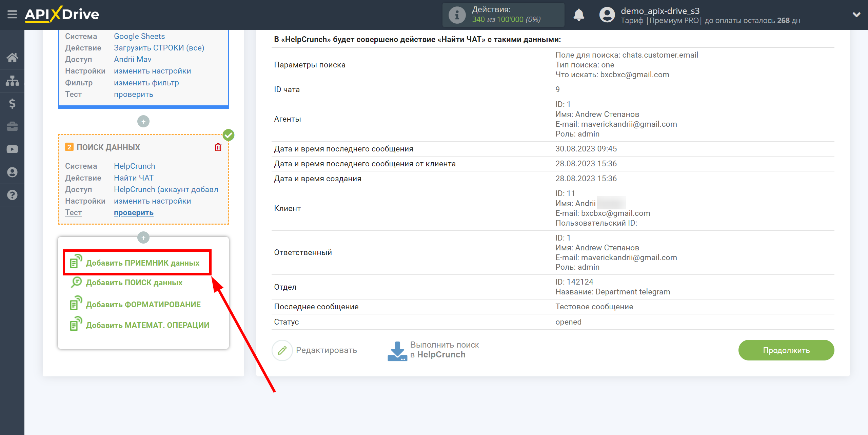
Task: Go to the home sidebar icon
Action: tap(12, 58)
